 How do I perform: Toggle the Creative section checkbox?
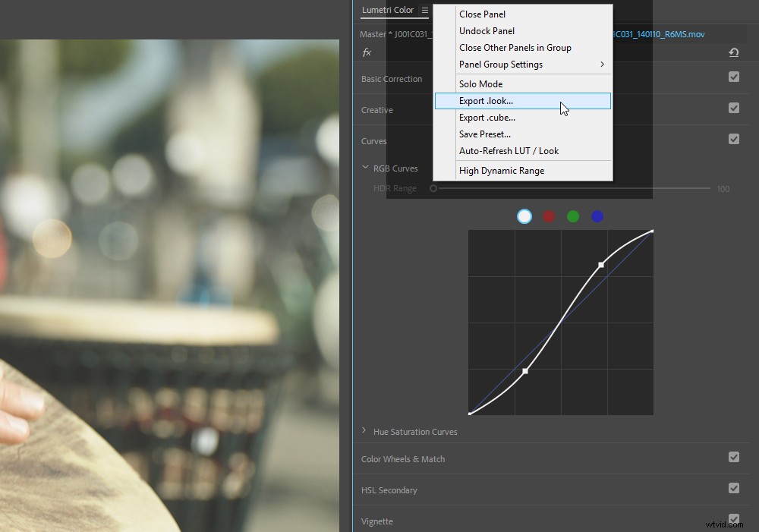[x=733, y=108]
